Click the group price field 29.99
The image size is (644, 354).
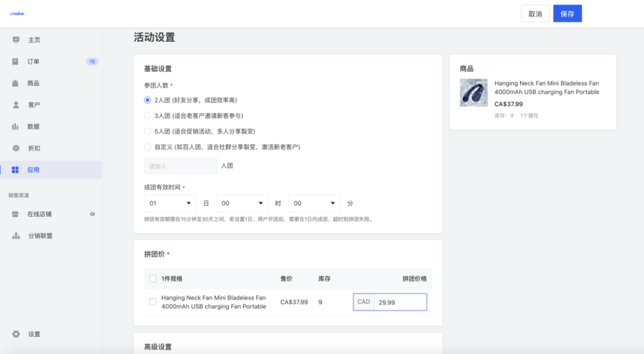401,302
